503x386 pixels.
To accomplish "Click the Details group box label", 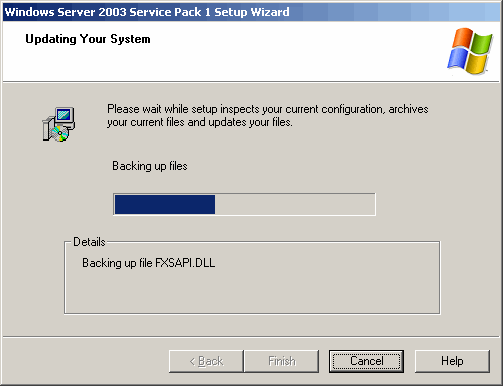I will [x=89, y=242].
